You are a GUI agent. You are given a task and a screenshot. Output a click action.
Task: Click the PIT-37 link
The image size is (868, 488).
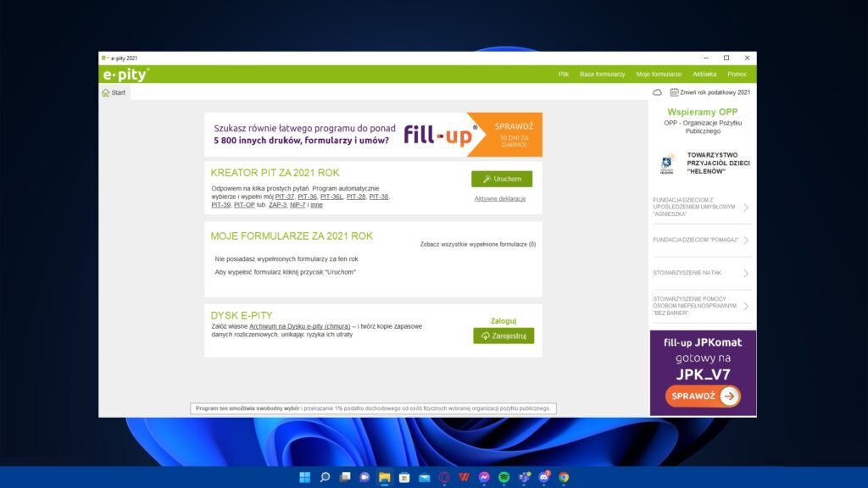[285, 197]
